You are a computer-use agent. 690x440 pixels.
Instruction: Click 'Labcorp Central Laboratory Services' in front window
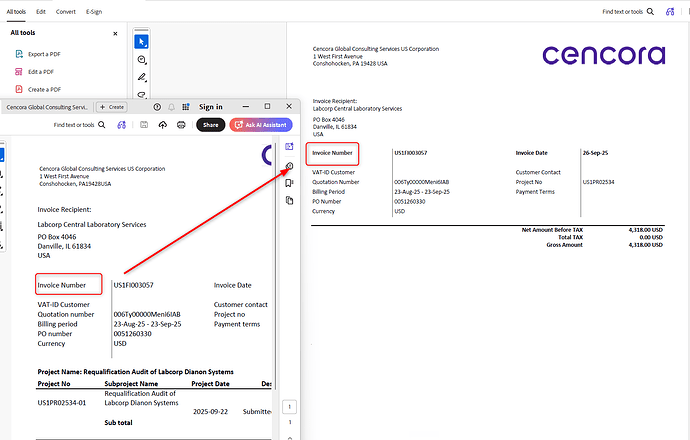point(92,224)
